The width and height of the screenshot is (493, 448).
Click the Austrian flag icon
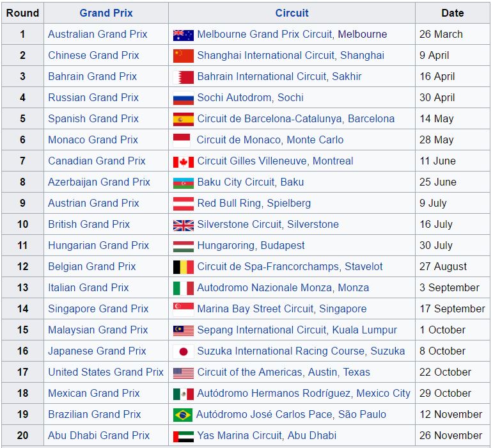tap(184, 204)
